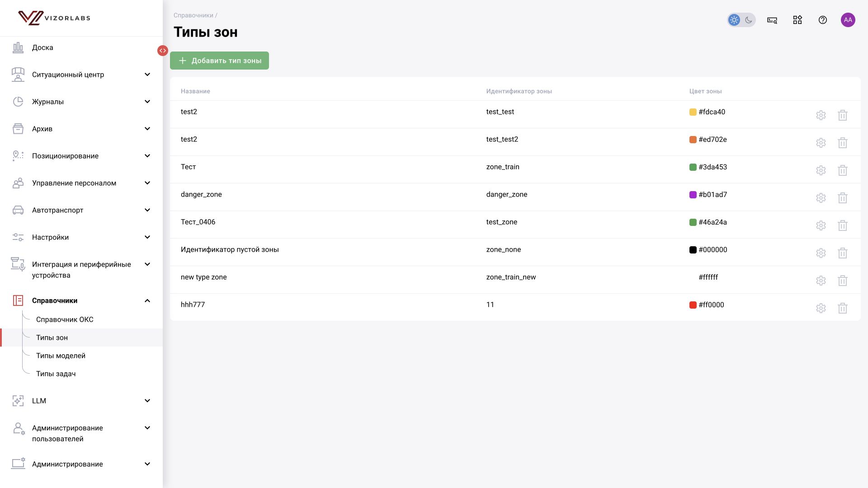This screenshot has width=868, height=488.
Task: Expand the Настройки section
Action: click(81, 237)
